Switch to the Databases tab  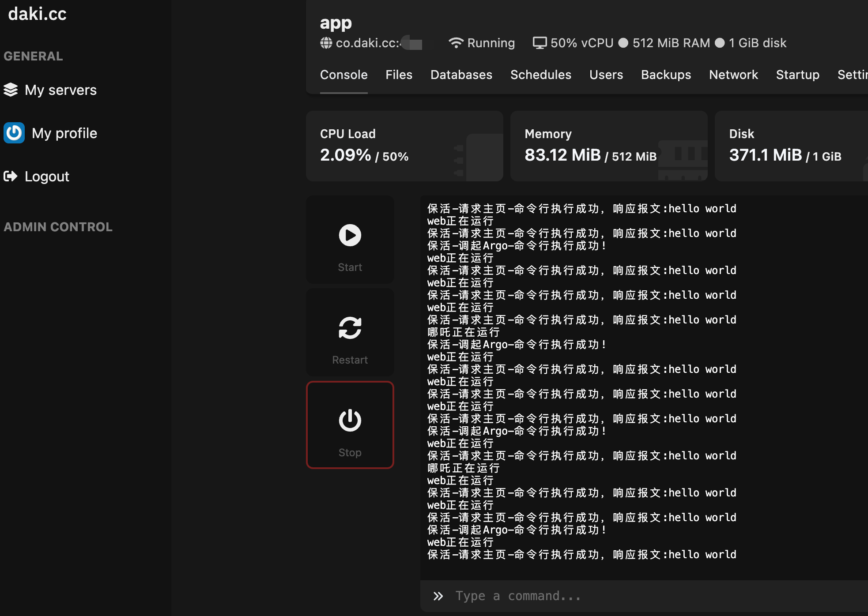coord(461,75)
